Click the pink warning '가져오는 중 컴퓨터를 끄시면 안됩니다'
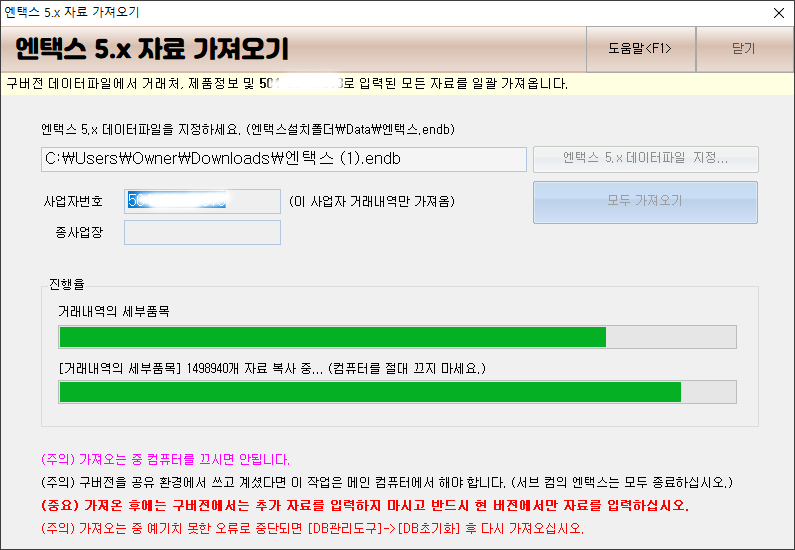The image size is (795, 550). click(165, 459)
